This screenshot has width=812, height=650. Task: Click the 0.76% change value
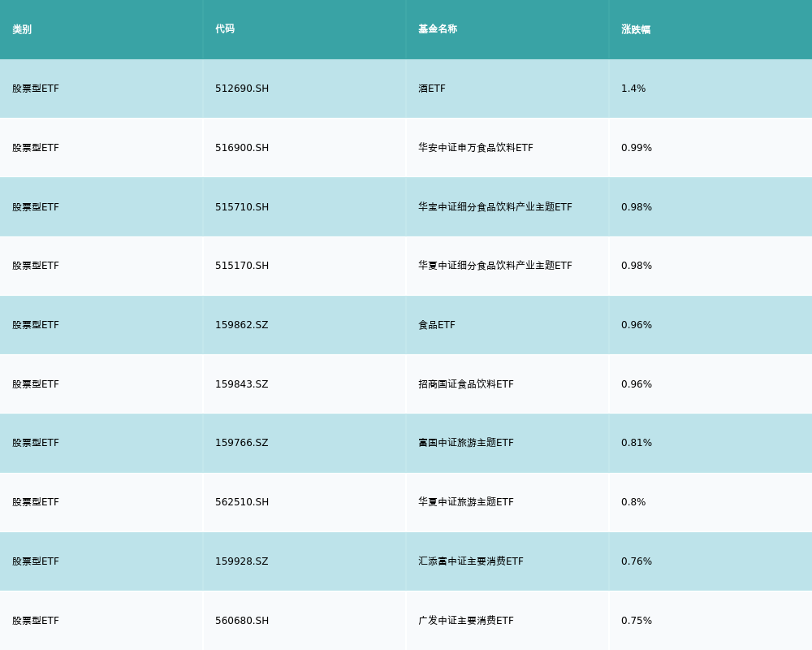pos(637,561)
